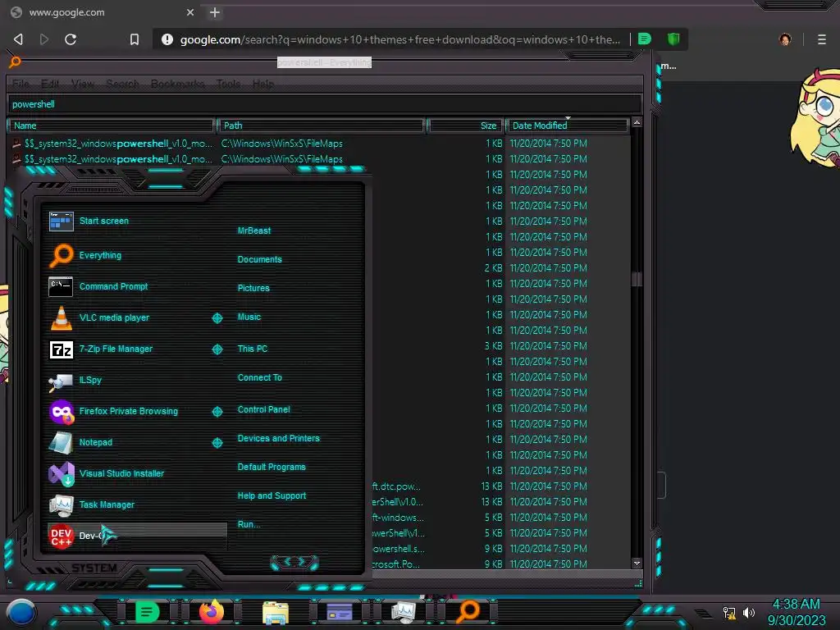Bookmark the current page

[135, 39]
